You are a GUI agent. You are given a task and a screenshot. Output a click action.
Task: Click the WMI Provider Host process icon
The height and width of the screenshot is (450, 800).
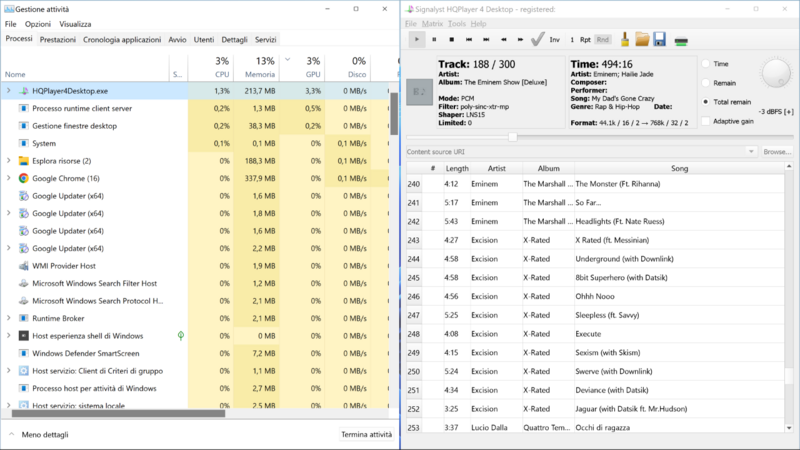[x=23, y=266]
